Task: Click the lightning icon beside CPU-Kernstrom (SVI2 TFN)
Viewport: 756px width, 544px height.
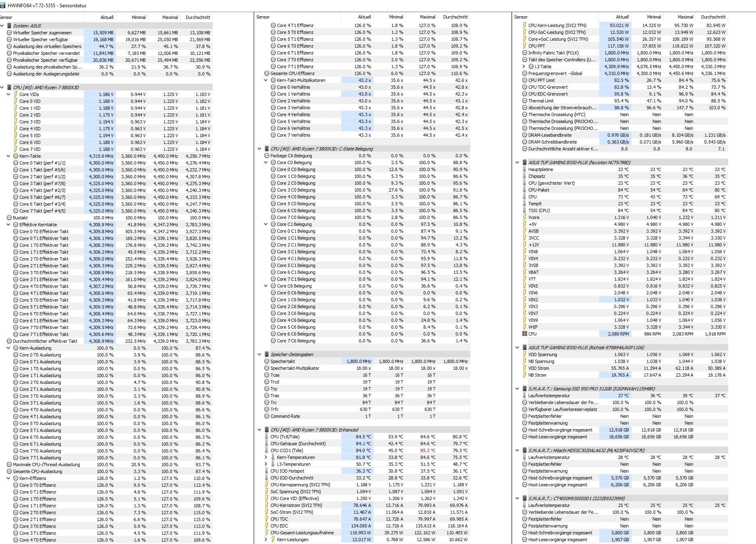Action: (x=267, y=505)
